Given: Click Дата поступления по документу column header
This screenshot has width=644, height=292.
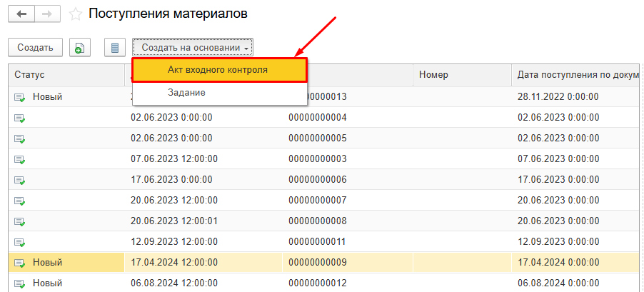Looking at the screenshot, I should point(575,74).
